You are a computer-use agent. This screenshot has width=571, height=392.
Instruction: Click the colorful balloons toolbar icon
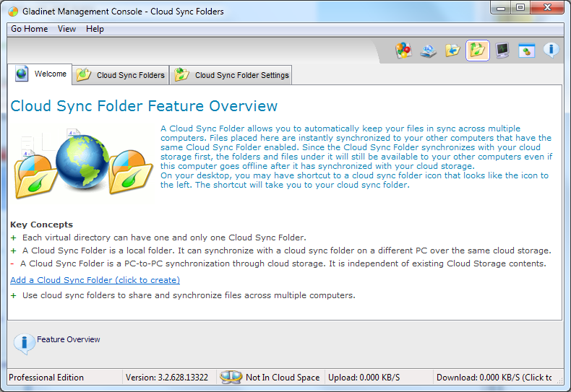point(403,51)
